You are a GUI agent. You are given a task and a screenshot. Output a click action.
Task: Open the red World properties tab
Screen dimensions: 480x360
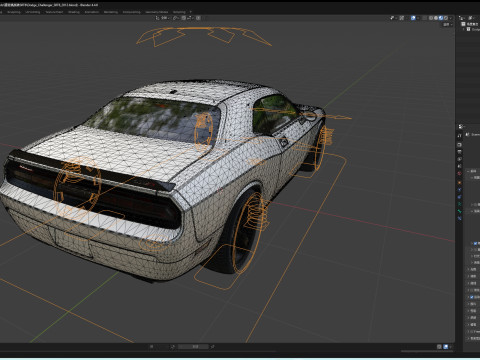(459, 173)
